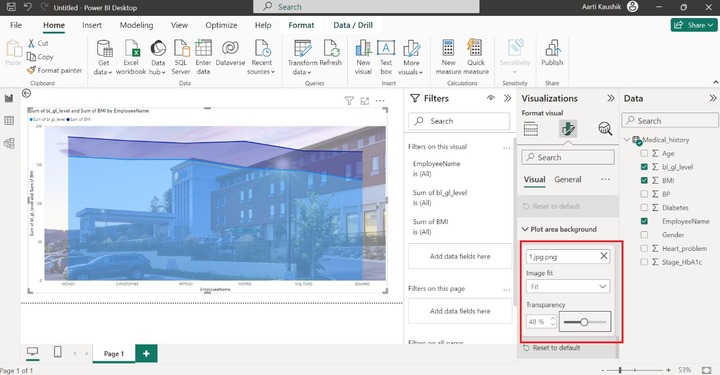Collapse the ribbon with the chevron
Screen dimensions: 720x375
[715, 82]
